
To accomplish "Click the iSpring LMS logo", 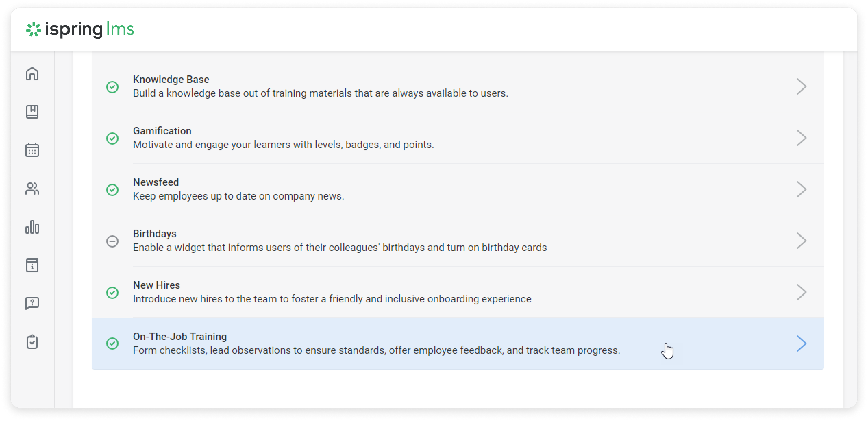I will point(80,29).
